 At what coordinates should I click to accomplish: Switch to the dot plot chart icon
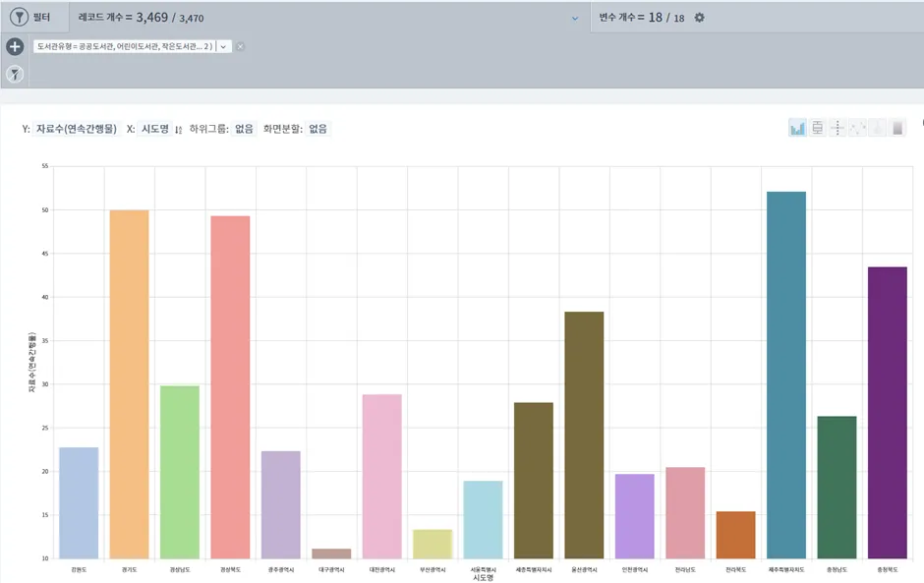(x=837, y=128)
